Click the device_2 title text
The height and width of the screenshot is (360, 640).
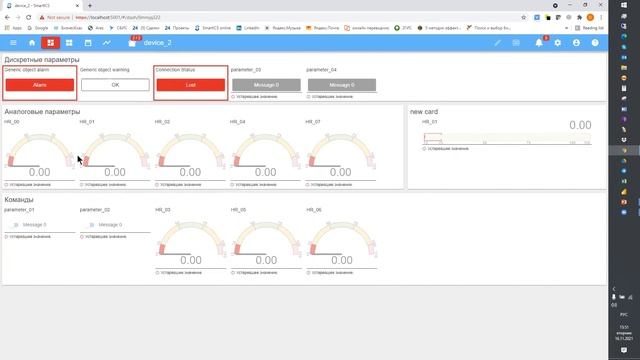click(x=158, y=43)
